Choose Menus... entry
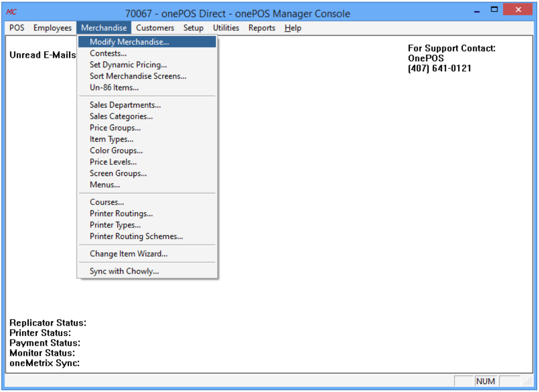The height and width of the screenshot is (392, 539). (x=147, y=185)
